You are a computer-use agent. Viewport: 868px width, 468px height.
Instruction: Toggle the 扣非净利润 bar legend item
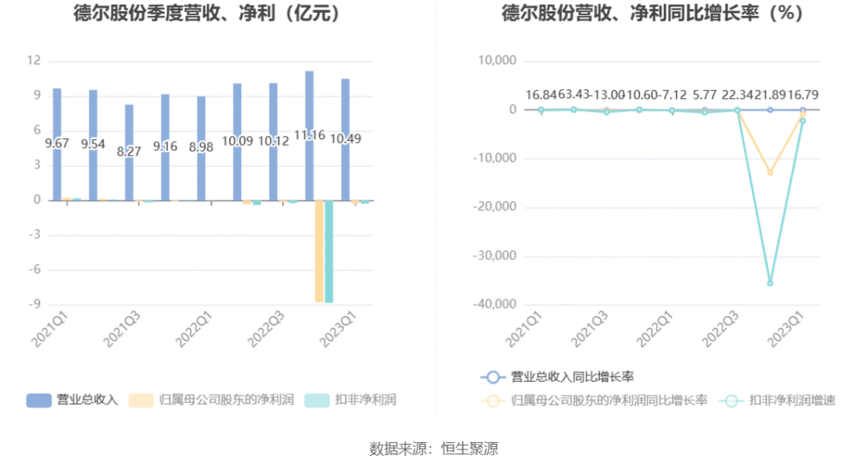[x=317, y=400]
